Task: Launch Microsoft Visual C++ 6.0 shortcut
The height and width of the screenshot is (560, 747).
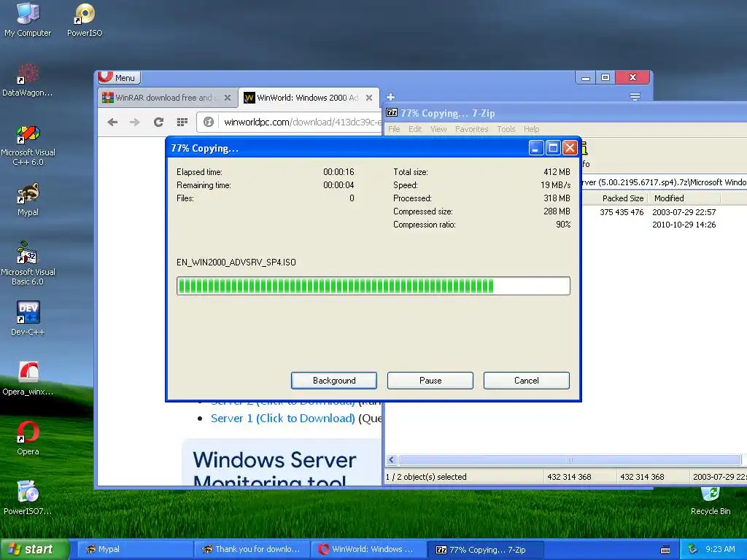Action: pos(28,144)
